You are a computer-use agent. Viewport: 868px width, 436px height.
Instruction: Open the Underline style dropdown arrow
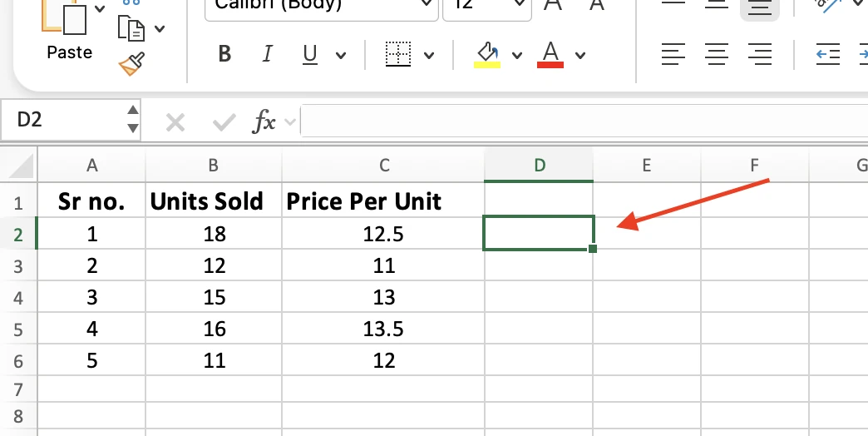tap(341, 55)
